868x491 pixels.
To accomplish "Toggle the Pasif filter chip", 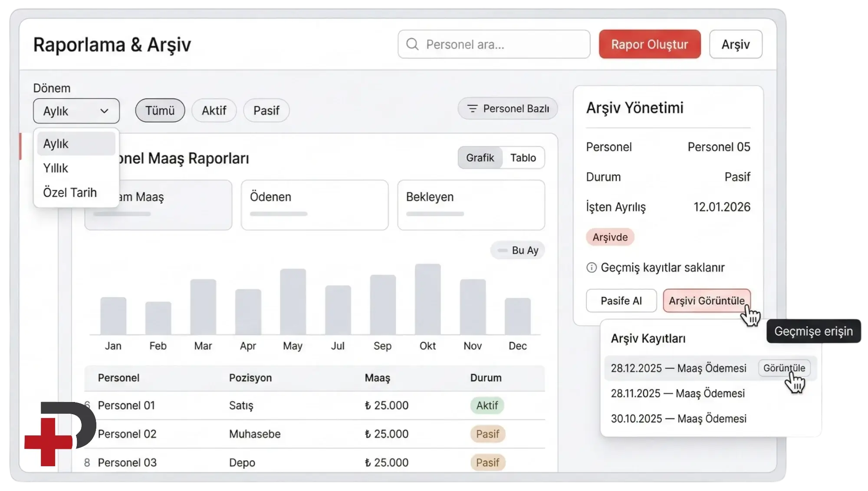I will [x=266, y=111].
